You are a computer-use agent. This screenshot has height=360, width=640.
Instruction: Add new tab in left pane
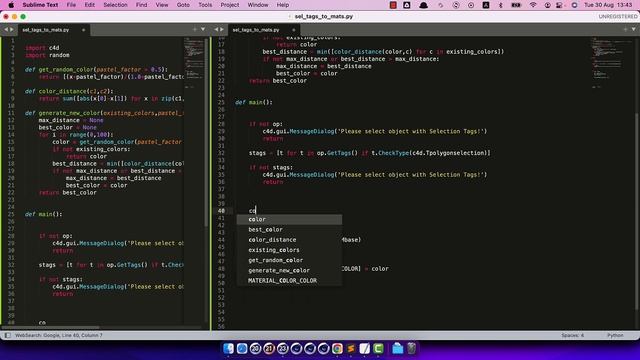click(194, 29)
